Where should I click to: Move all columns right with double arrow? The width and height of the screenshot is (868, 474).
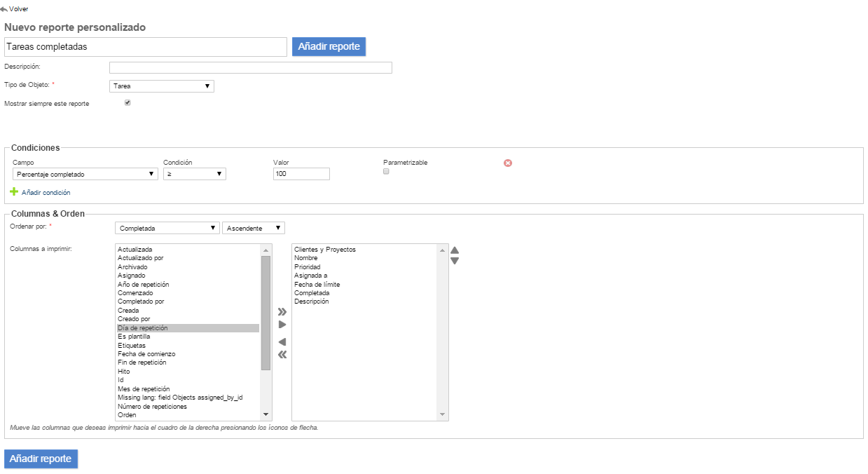pyautogui.click(x=282, y=311)
